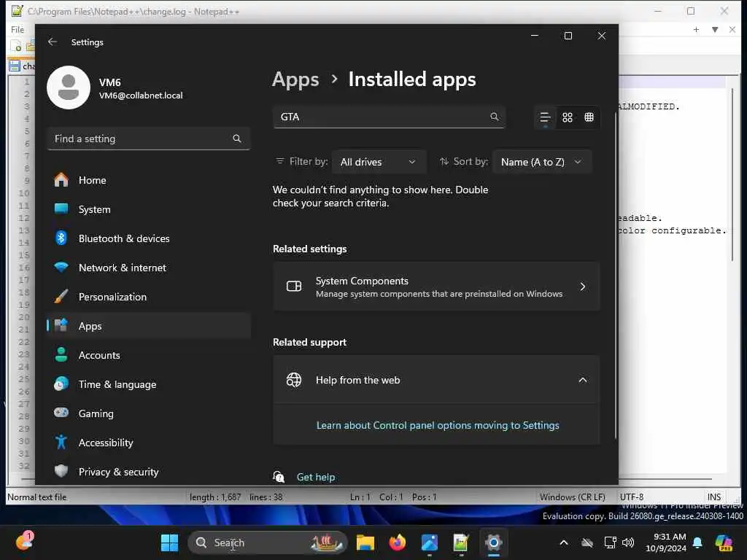This screenshot has width=747, height=560.
Task: Click the Time & language clock icon
Action: pos(61,384)
